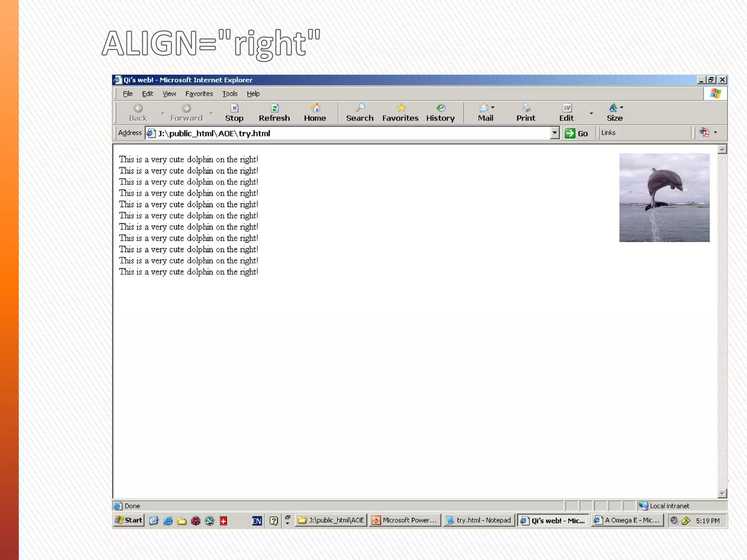
Task: Go to Home page icon
Action: tap(315, 108)
